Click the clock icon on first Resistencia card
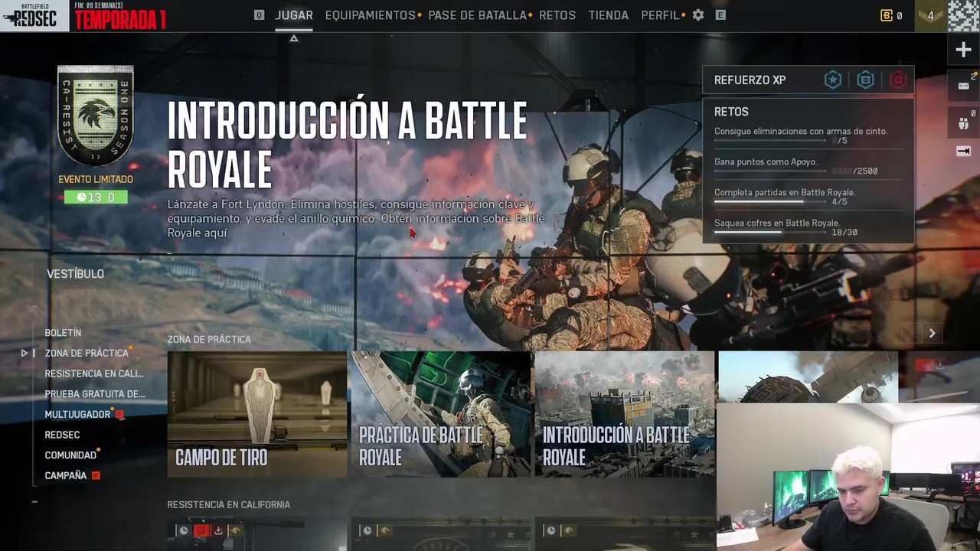This screenshot has height=551, width=980. pos(183,530)
